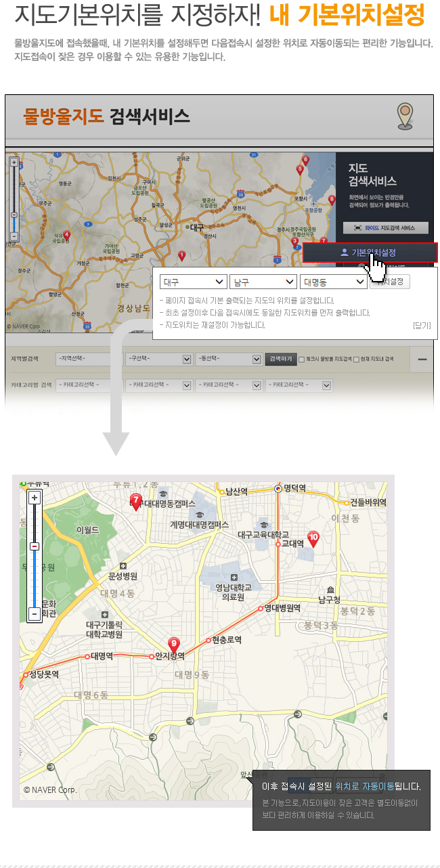This screenshot has width=440, height=868.
Task: Click the 영대병원역 station marker
Action: click(x=260, y=609)
